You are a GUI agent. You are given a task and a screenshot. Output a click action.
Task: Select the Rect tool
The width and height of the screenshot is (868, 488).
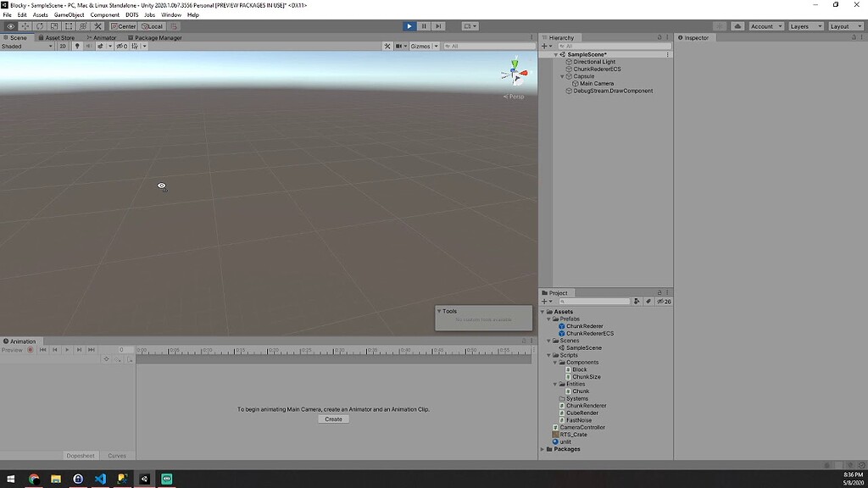tap(69, 26)
